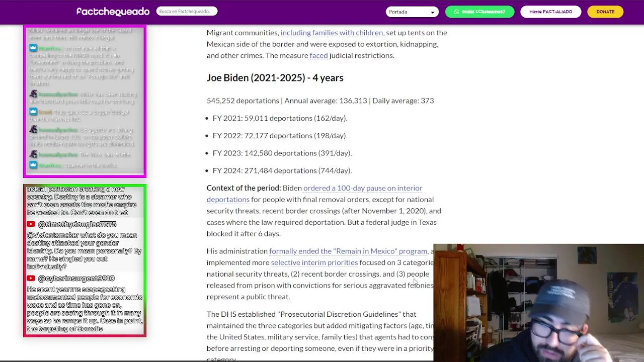This screenshot has width=644, height=362.
Task: Click the FY 2024: 271,484 deportations line
Action: coord(282,170)
